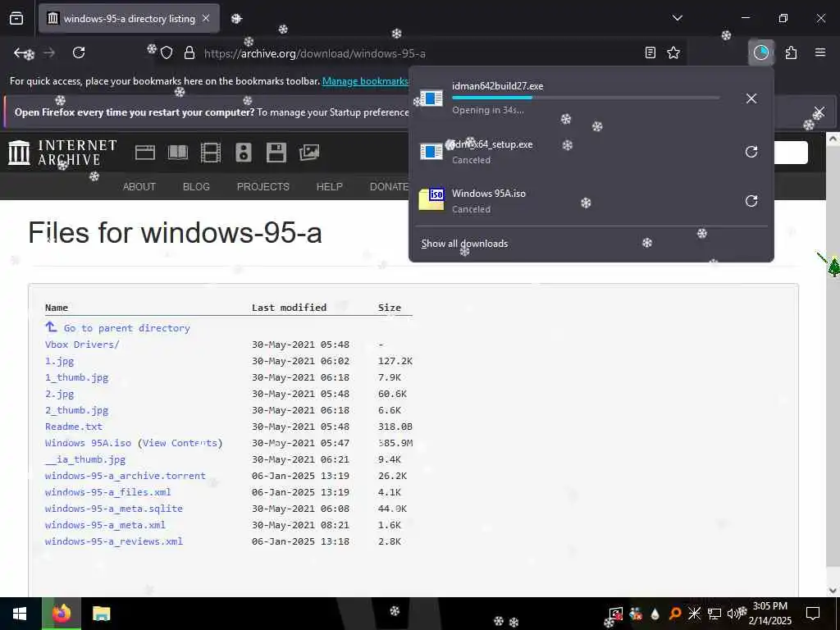
Task: Close the windows-95-a directory listing tab
Action: coord(206,18)
